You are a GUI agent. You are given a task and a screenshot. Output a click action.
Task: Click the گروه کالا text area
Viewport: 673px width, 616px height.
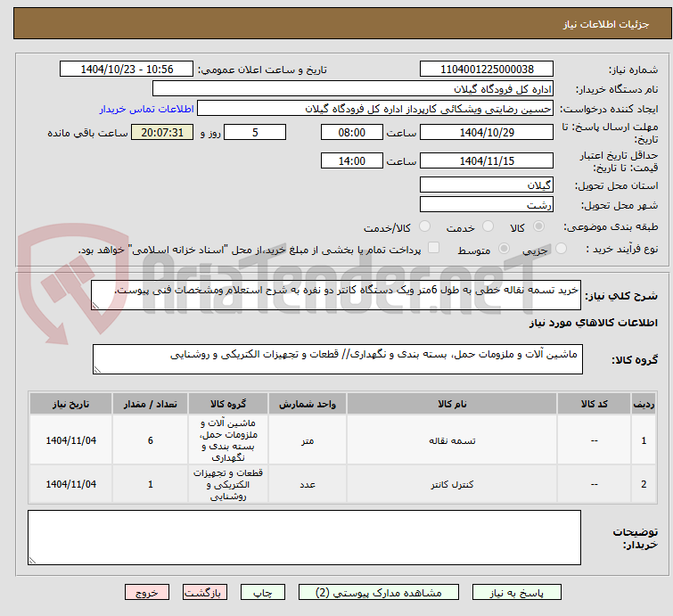click(337, 359)
